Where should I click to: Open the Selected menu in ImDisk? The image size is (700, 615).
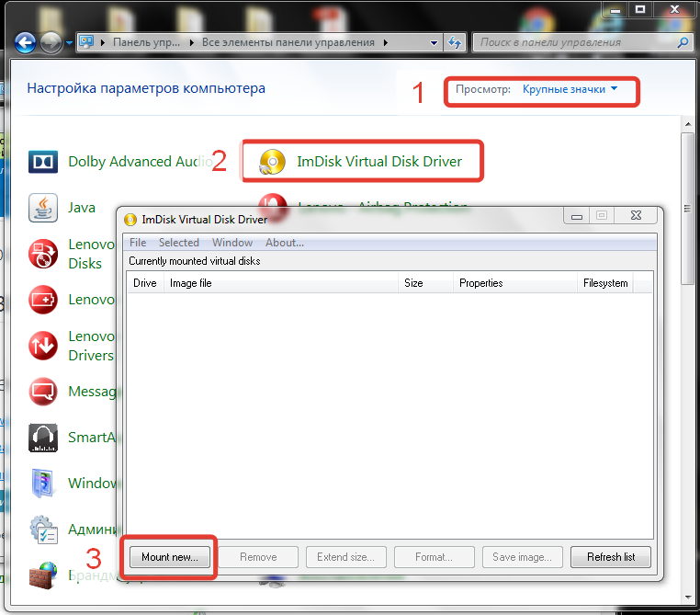pos(178,243)
